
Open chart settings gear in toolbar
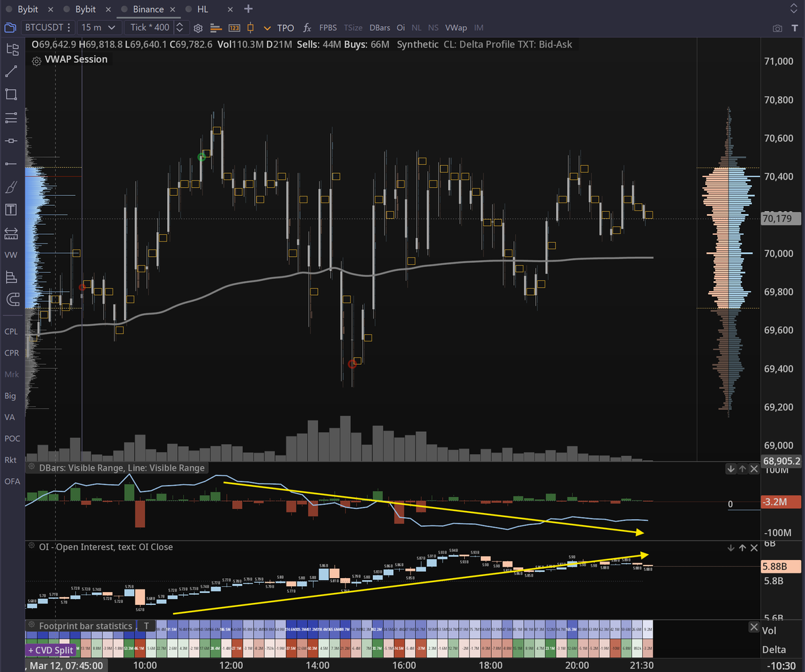pos(198,28)
